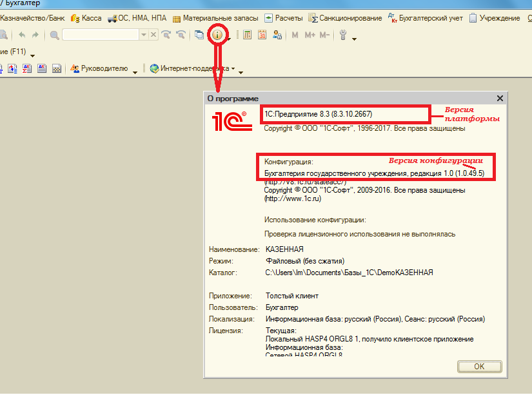Open the Санкционирование menu

pyautogui.click(x=345, y=18)
